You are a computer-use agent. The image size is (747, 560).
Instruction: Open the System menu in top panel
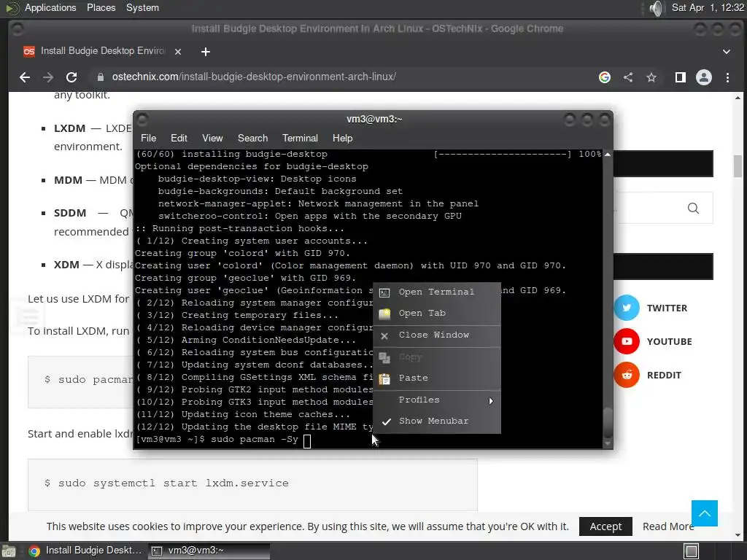coord(142,8)
